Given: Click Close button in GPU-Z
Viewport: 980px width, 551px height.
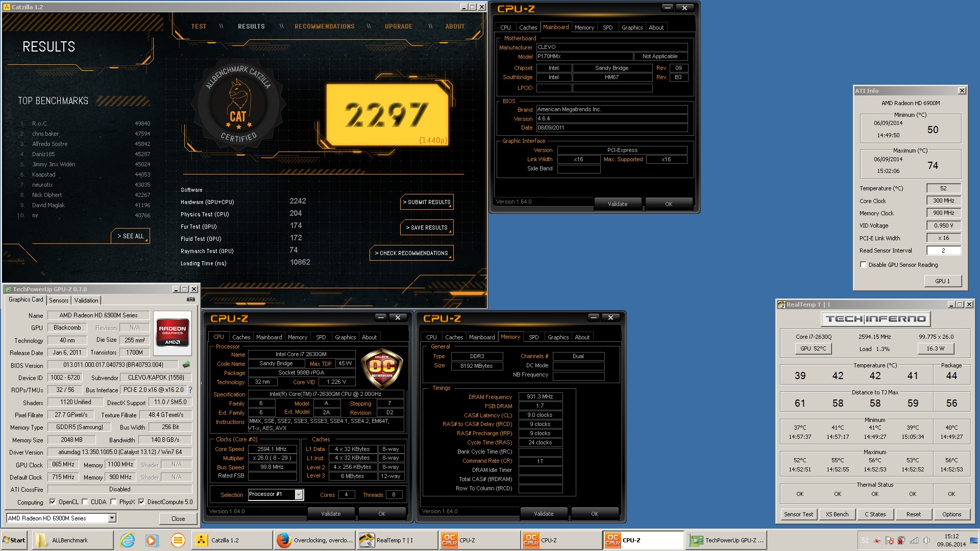Looking at the screenshot, I should tap(178, 518).
